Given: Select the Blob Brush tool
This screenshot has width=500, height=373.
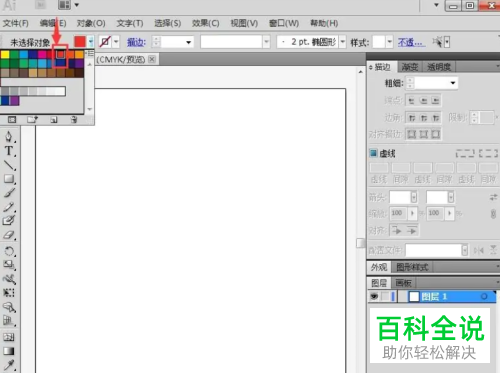Looking at the screenshot, I should 9,221.
